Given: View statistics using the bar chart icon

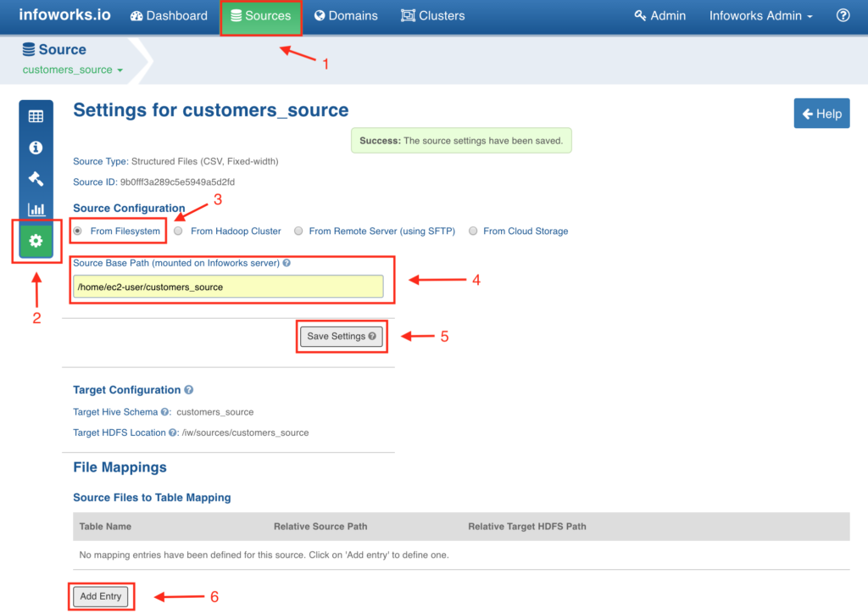Looking at the screenshot, I should [36, 209].
